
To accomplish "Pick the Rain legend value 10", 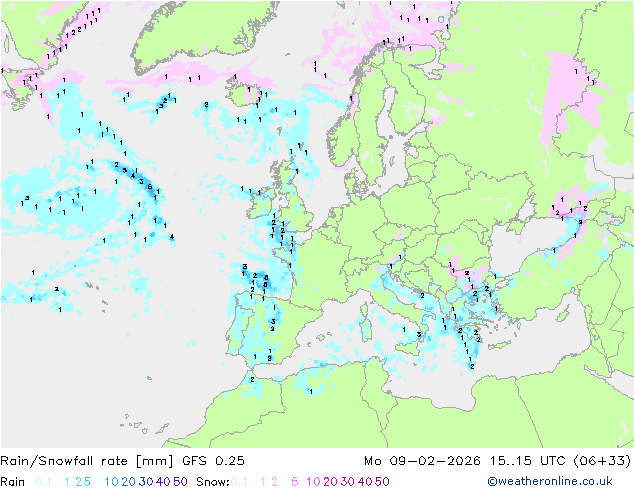I will tap(112, 482).
